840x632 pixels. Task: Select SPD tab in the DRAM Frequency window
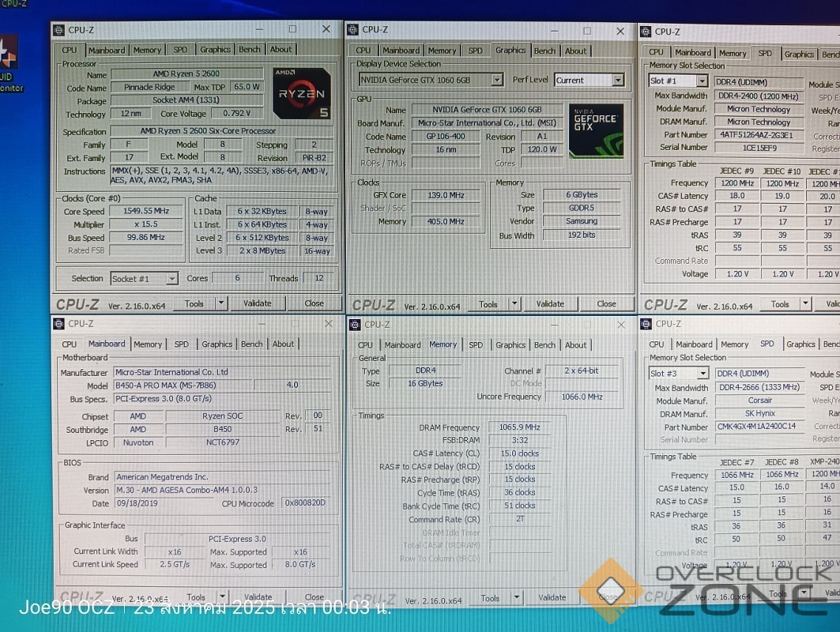pyautogui.click(x=475, y=345)
